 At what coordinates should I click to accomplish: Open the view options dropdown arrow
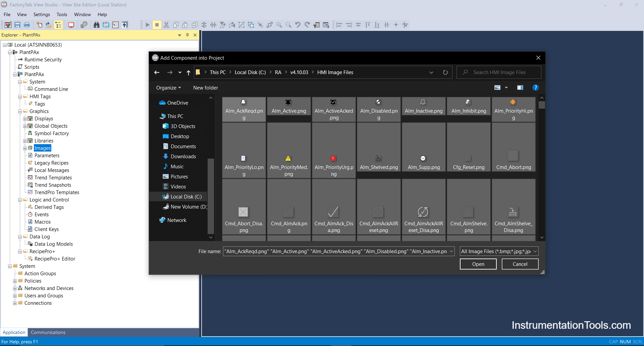[506, 88]
